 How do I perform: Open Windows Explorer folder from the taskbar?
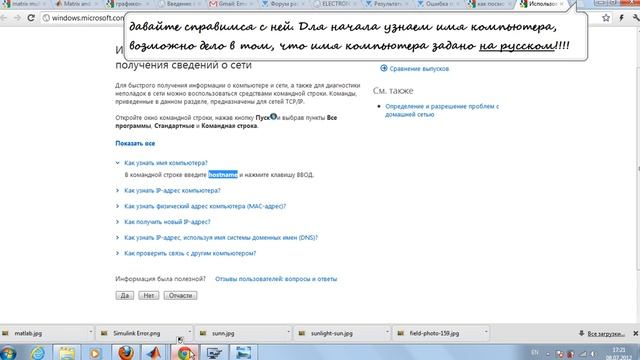(66, 353)
